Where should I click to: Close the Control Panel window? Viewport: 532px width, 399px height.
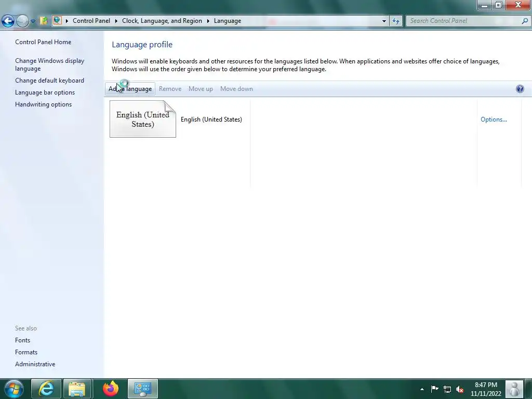(518, 5)
